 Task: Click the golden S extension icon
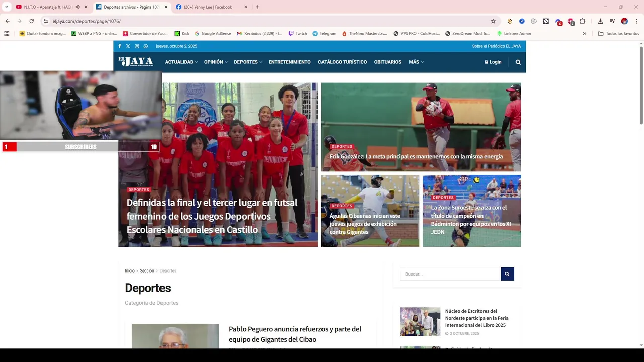510,21
